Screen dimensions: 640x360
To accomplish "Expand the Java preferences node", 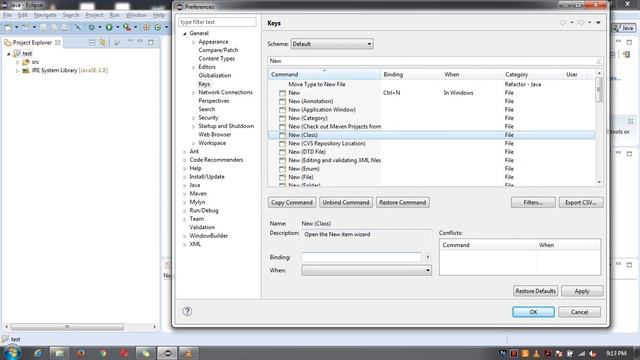I will 185,185.
